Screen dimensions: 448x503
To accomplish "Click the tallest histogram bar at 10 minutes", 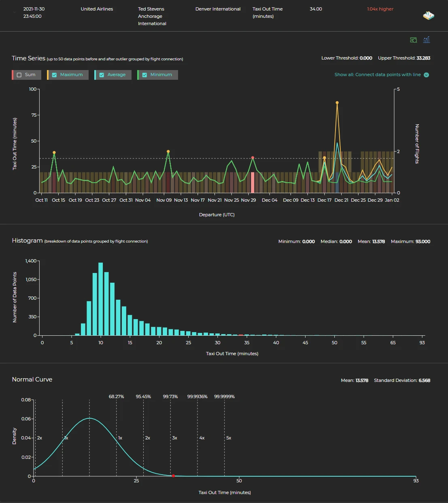I will (101, 299).
